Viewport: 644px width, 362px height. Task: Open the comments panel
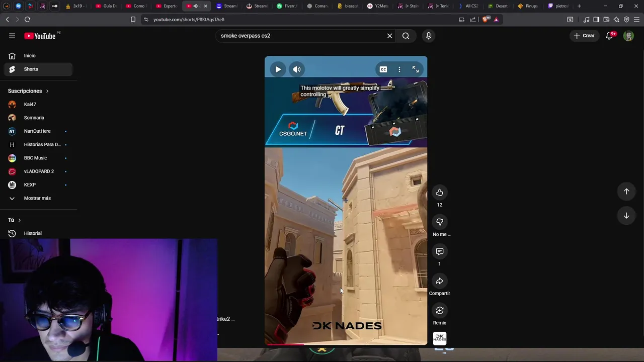(440, 251)
